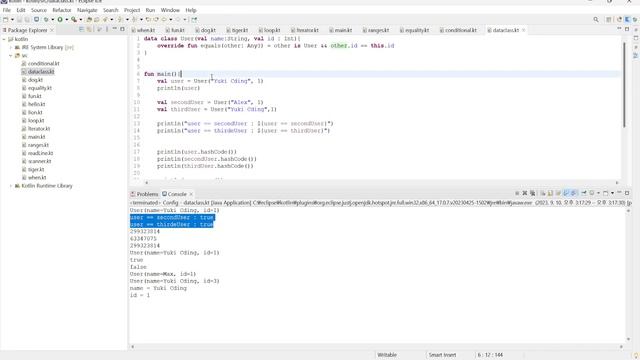Open the Display Selected Console dropdown
The height and width of the screenshot is (360, 640).
pos(598,193)
